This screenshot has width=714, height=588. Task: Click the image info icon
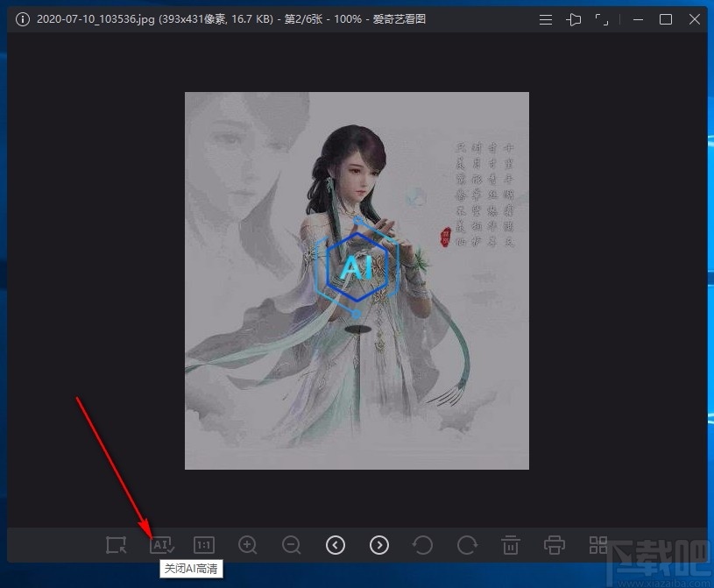coord(22,18)
